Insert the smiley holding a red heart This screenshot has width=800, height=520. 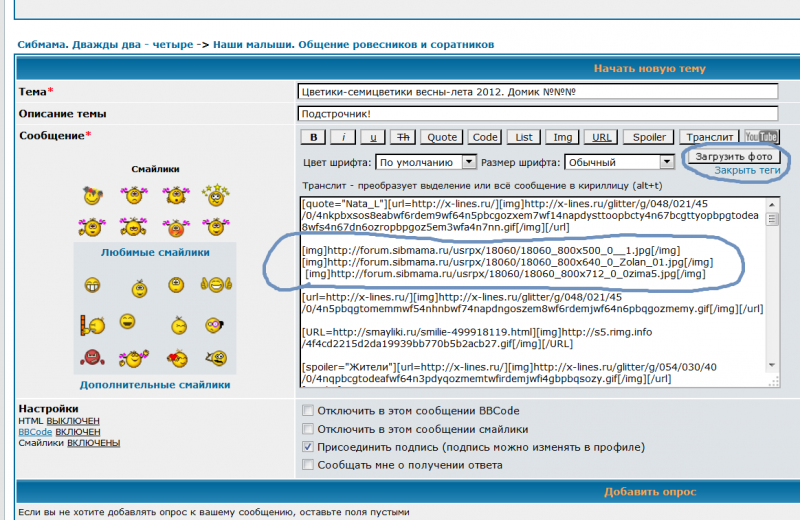tap(177, 359)
